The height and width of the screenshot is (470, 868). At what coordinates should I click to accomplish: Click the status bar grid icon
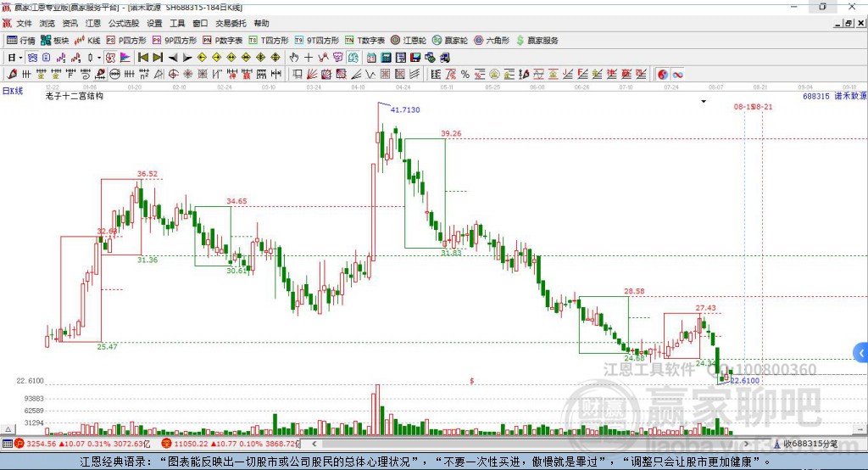point(7,444)
